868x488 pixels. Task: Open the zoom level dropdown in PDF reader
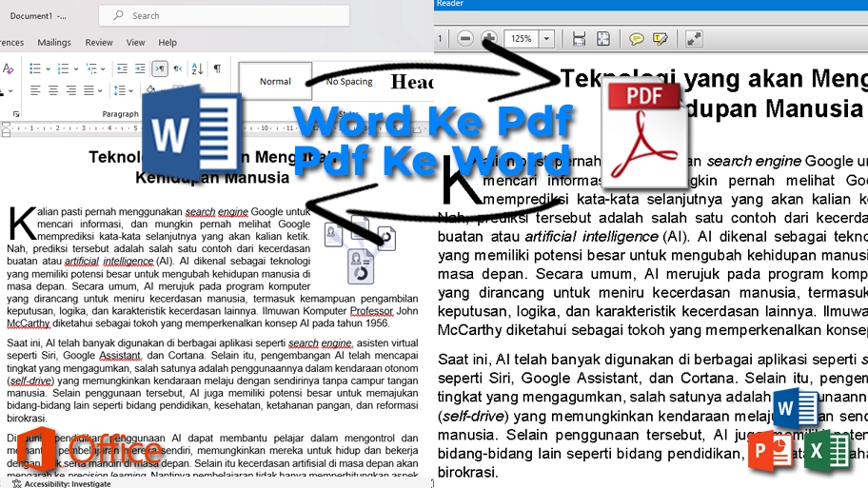point(546,39)
